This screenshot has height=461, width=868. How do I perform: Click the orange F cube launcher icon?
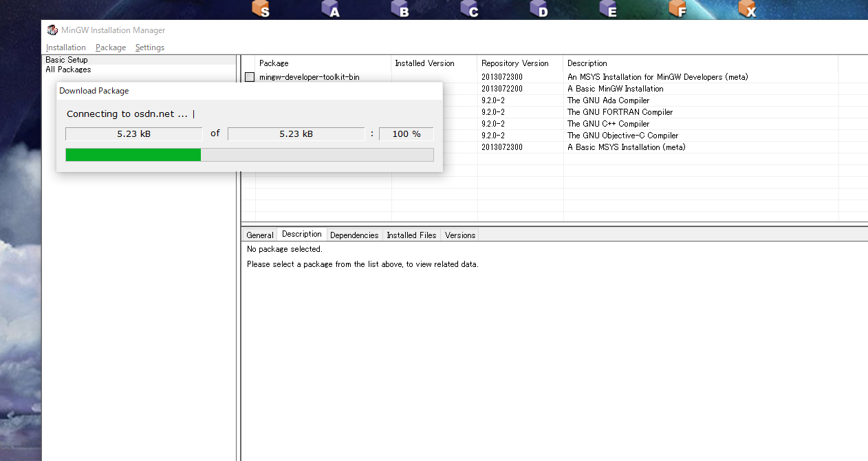pos(678,9)
